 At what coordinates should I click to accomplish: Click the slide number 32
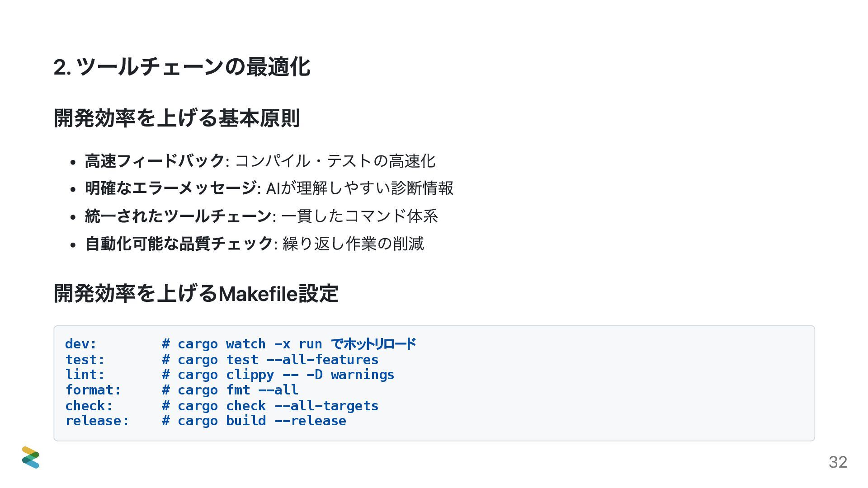pos(838,462)
